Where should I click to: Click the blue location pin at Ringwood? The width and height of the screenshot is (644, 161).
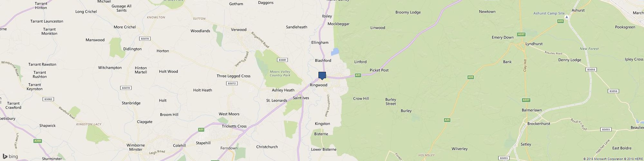322,76
